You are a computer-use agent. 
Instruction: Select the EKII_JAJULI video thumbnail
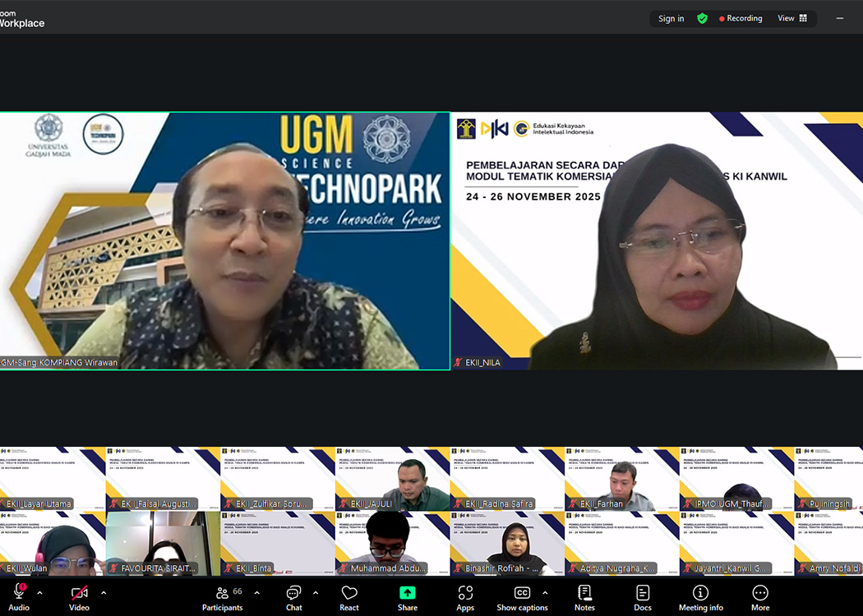tap(392, 479)
